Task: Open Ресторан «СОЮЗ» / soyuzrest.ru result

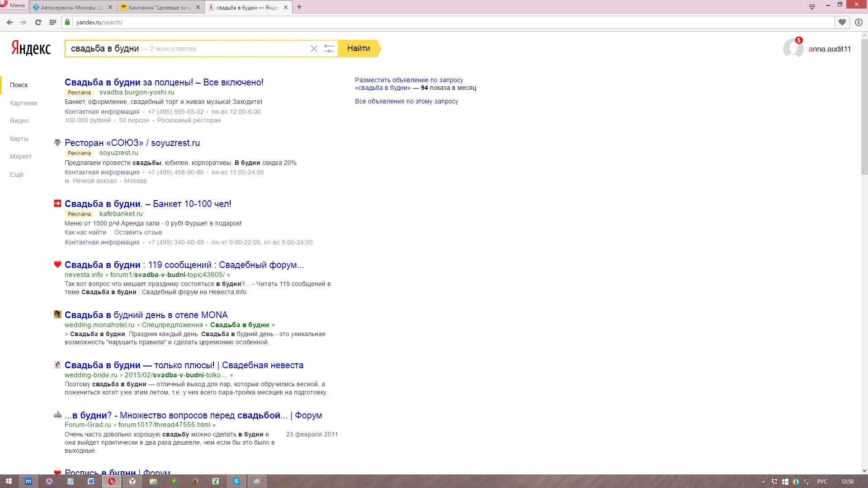Action: 132,143
